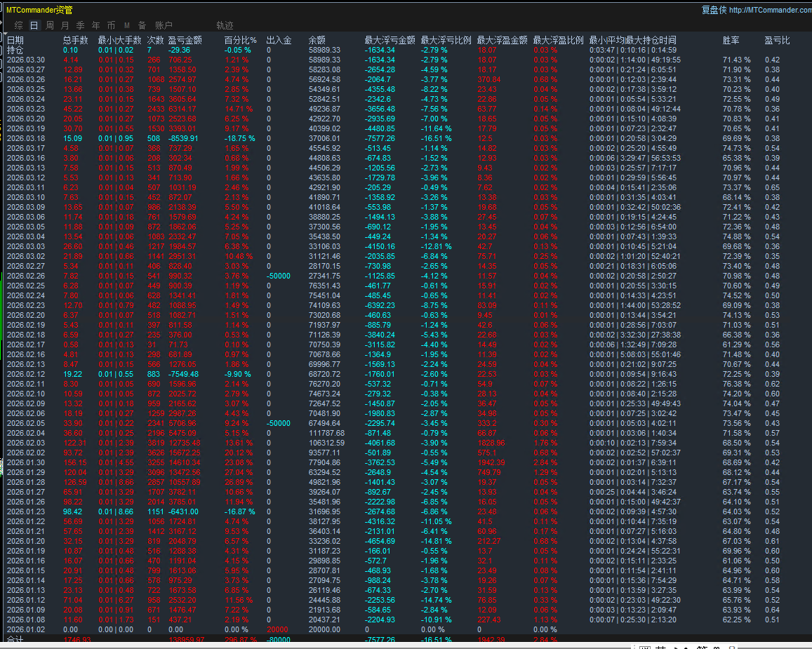Screen dimensions: 812x649
Task: Click the 币 currency tab
Action: (x=111, y=25)
